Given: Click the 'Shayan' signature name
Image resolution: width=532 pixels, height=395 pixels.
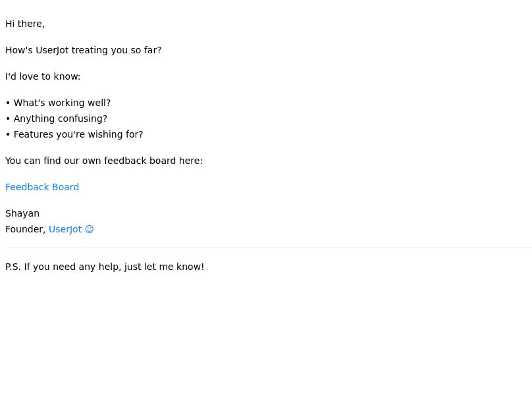Looking at the screenshot, I should pos(22,213).
